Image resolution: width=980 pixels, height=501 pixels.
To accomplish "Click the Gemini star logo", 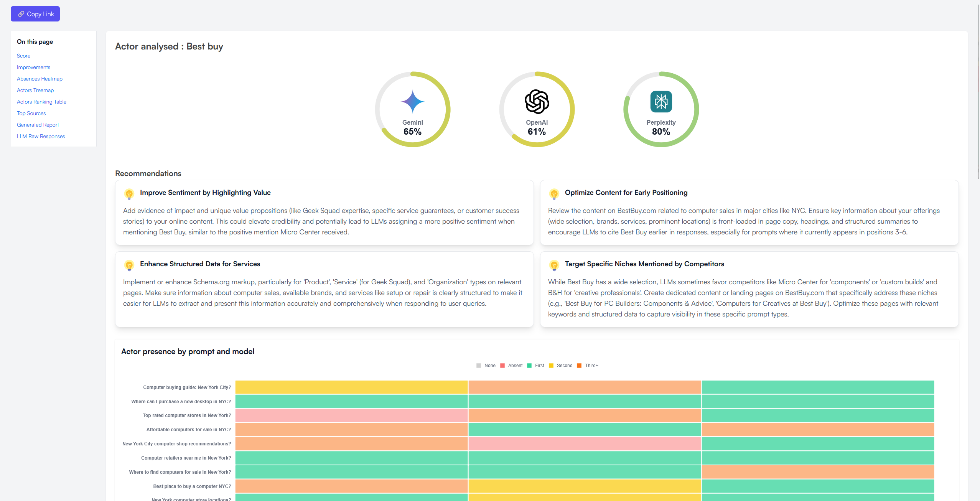I will click(x=412, y=102).
